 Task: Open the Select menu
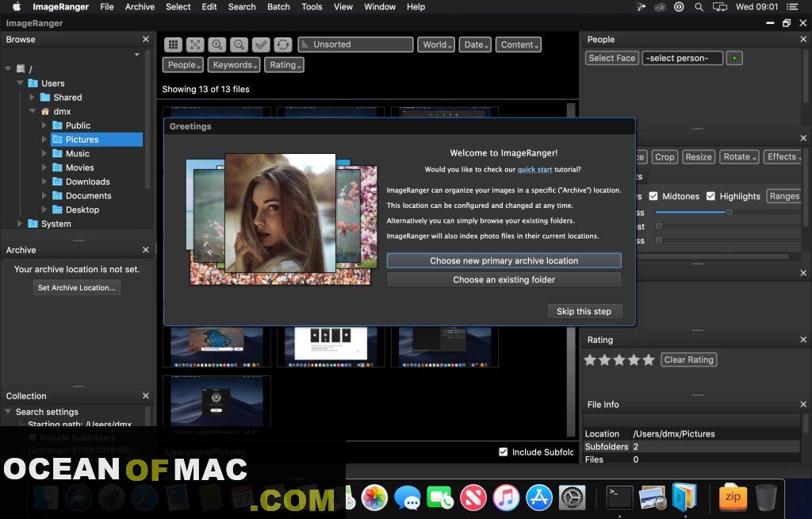point(178,6)
